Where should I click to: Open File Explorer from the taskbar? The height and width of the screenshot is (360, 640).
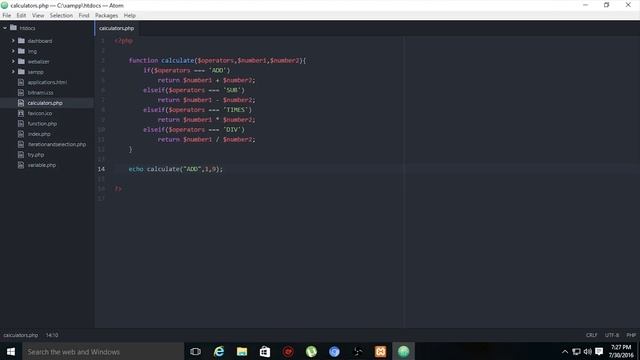click(x=242, y=351)
